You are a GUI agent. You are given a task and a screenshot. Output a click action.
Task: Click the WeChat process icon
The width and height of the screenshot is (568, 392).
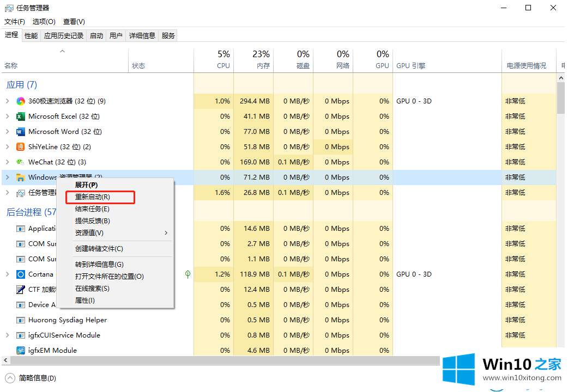pyautogui.click(x=21, y=162)
